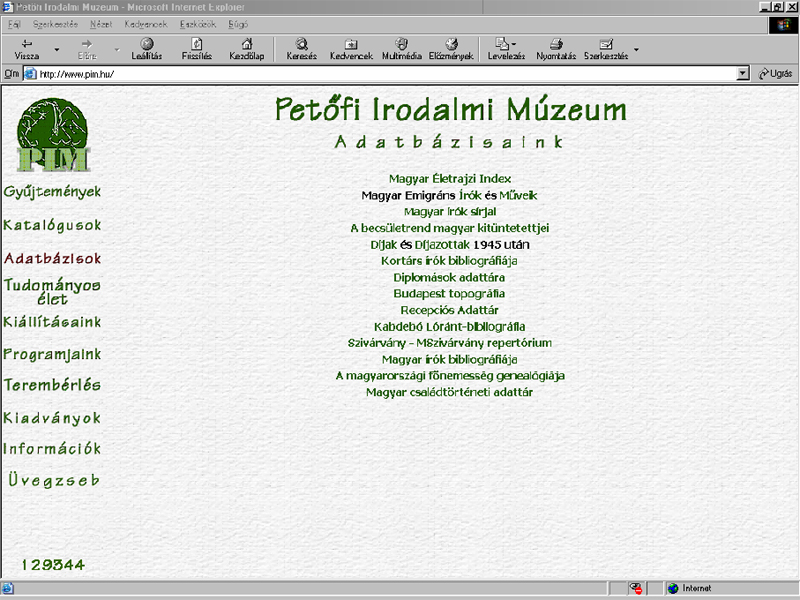The width and height of the screenshot is (800, 600).
Task: Open the Adatbázisok sidebar link
Action: tap(52, 258)
